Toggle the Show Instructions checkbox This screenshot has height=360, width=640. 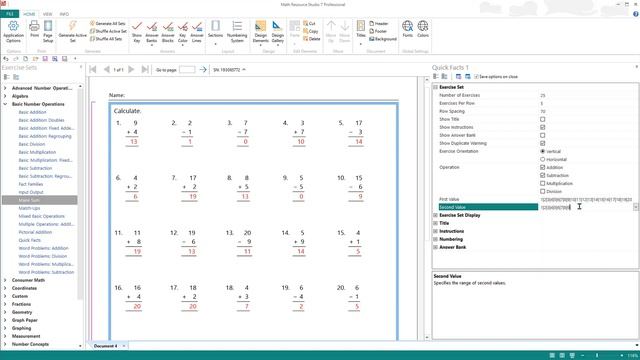tap(542, 127)
